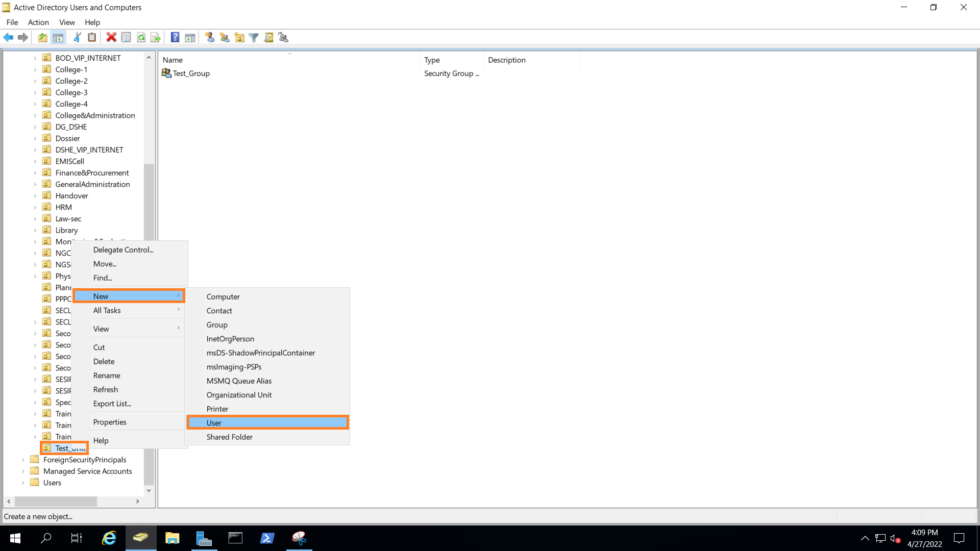Click the blue Help question icon
Screen dimensions: 980x551
175,37
